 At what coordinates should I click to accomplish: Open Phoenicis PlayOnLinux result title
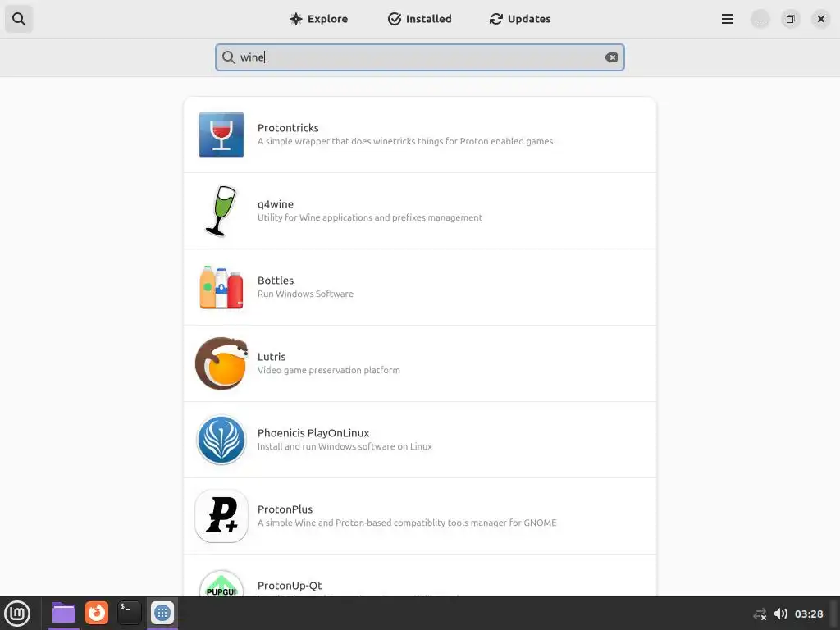click(313, 433)
